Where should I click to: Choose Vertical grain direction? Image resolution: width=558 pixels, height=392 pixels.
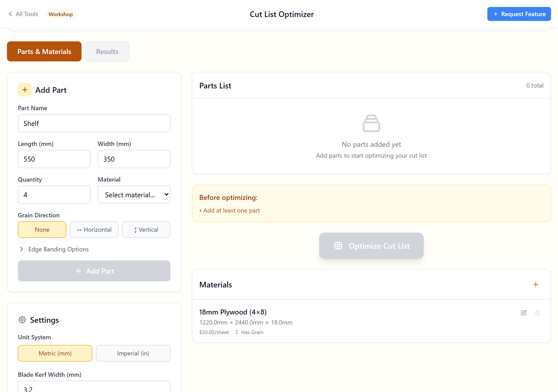point(146,230)
